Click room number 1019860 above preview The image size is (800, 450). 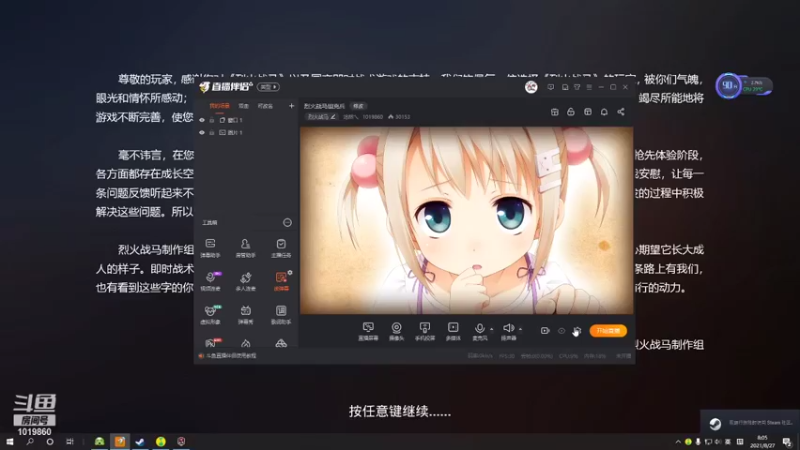coord(372,117)
